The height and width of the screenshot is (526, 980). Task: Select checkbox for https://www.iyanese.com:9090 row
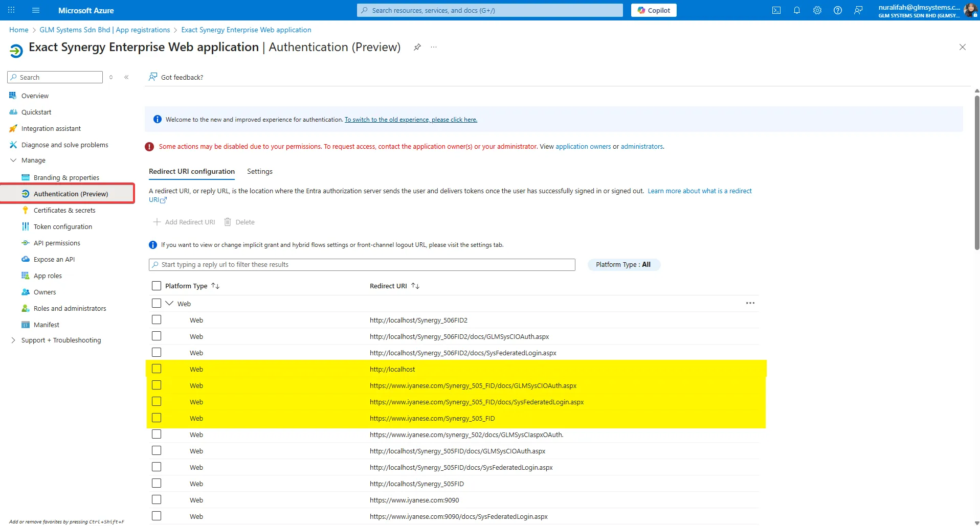click(157, 500)
